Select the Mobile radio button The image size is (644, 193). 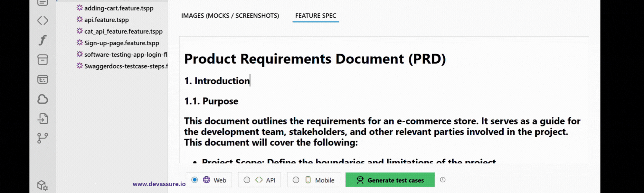(x=296, y=180)
